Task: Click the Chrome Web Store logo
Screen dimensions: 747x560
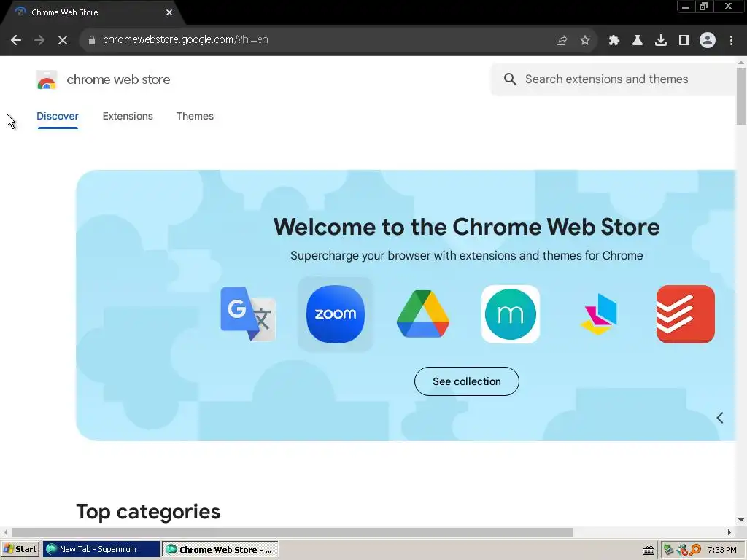Action: [x=47, y=79]
